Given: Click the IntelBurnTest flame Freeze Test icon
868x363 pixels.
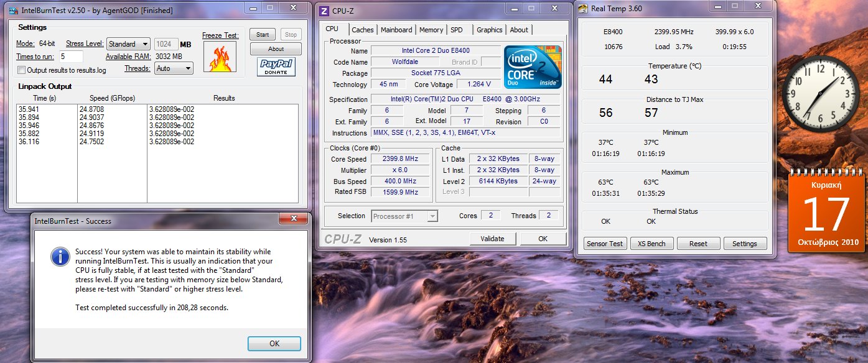Looking at the screenshot, I should 219,56.
